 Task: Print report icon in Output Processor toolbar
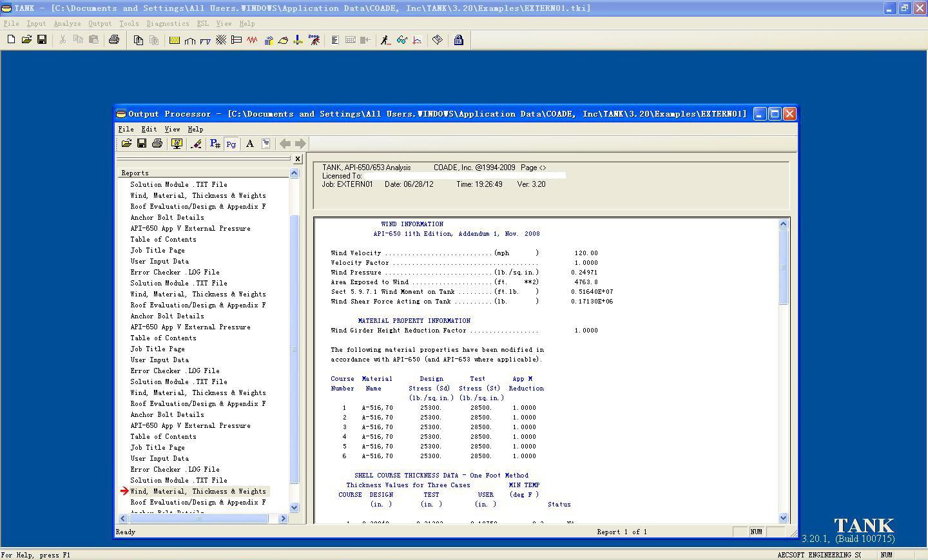coord(157,144)
